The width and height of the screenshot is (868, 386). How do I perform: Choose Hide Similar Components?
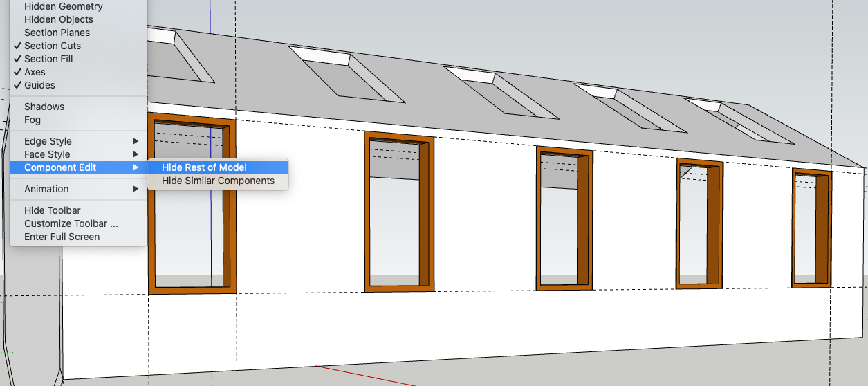218,181
